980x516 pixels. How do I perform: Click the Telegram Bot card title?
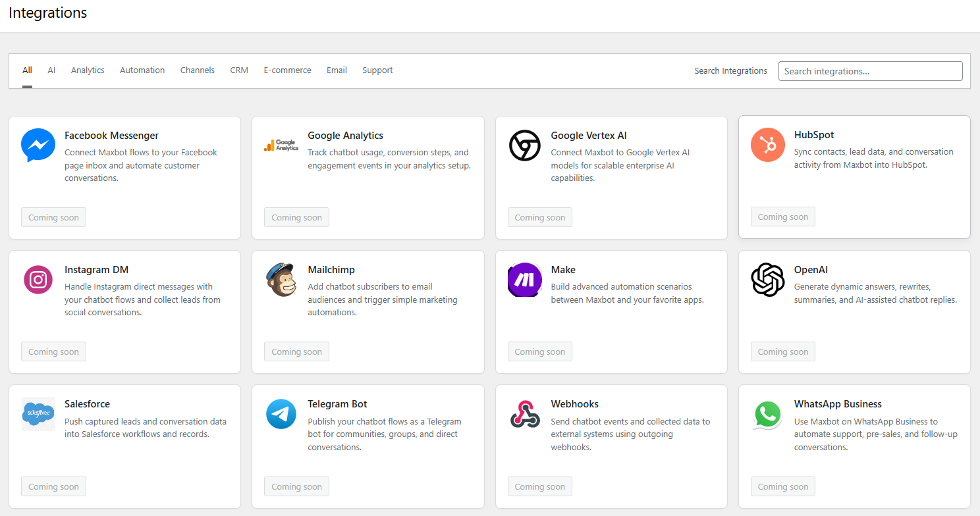tap(337, 404)
